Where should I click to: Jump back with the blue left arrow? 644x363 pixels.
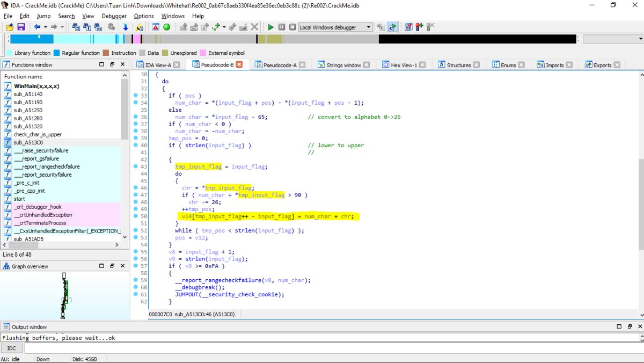click(37, 27)
